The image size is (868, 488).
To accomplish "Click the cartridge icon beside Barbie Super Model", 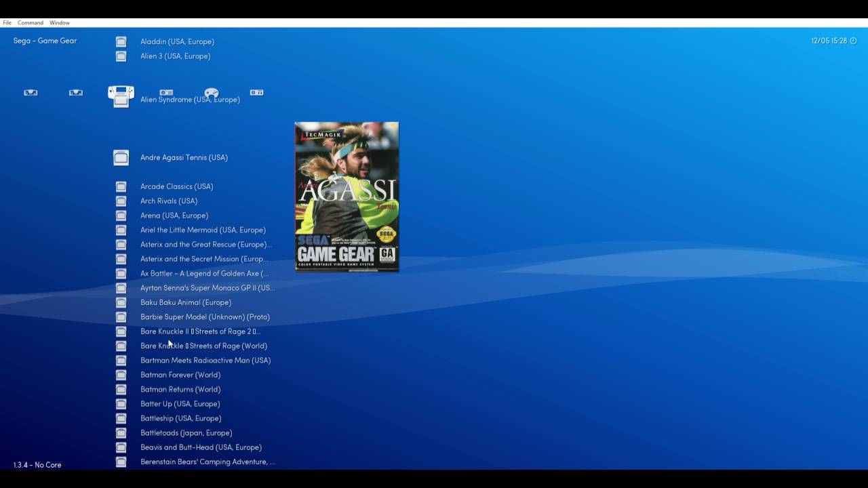I will [121, 317].
